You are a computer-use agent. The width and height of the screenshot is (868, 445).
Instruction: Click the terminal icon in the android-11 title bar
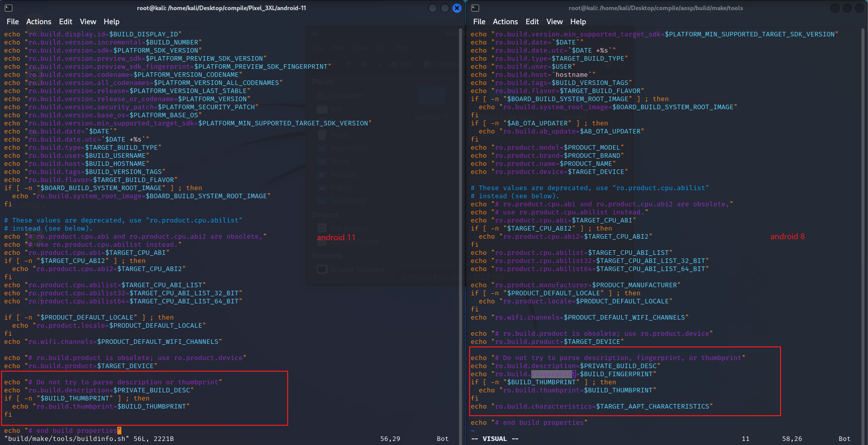[x=9, y=8]
